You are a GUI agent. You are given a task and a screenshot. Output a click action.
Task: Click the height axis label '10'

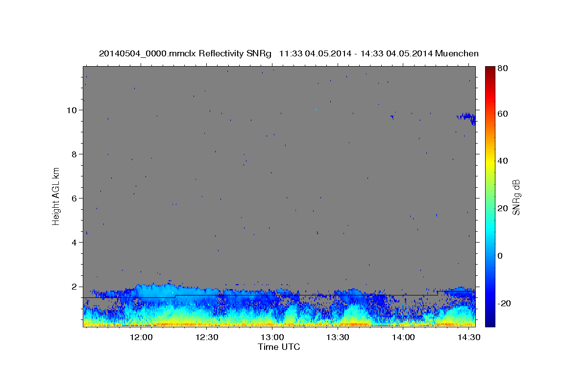point(73,110)
